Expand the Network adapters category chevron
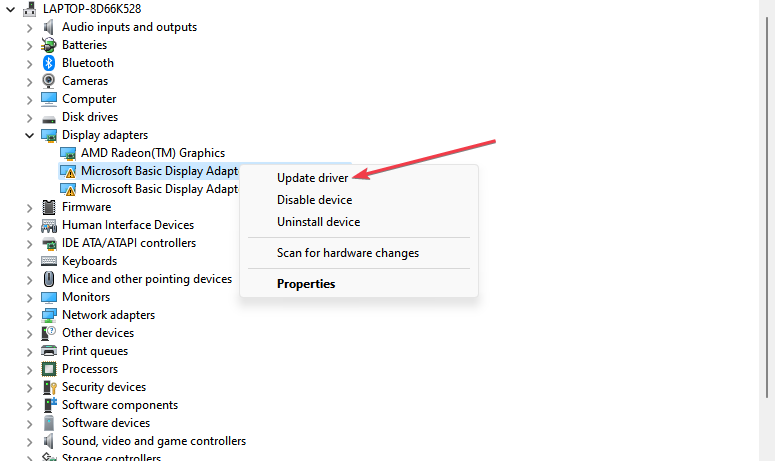 pyautogui.click(x=29, y=316)
